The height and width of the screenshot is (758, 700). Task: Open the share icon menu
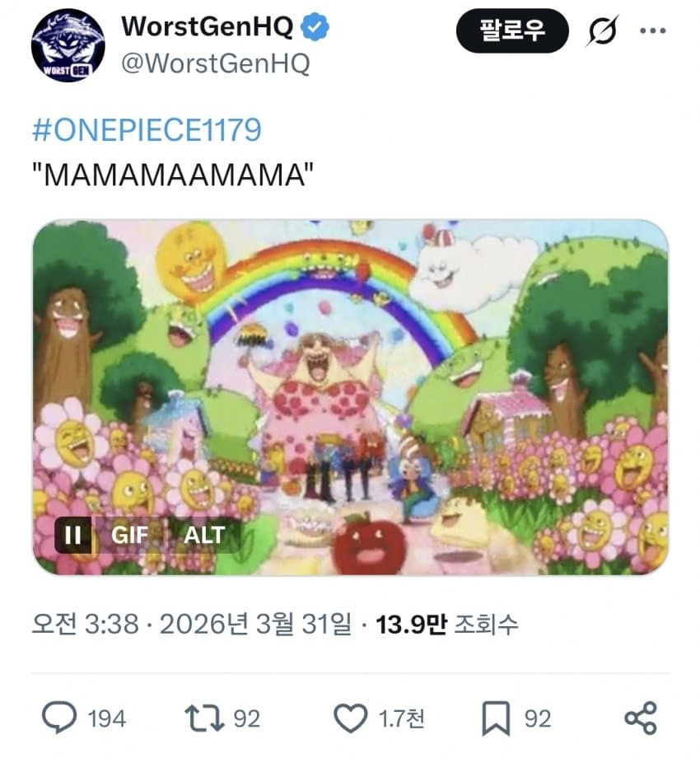click(641, 718)
